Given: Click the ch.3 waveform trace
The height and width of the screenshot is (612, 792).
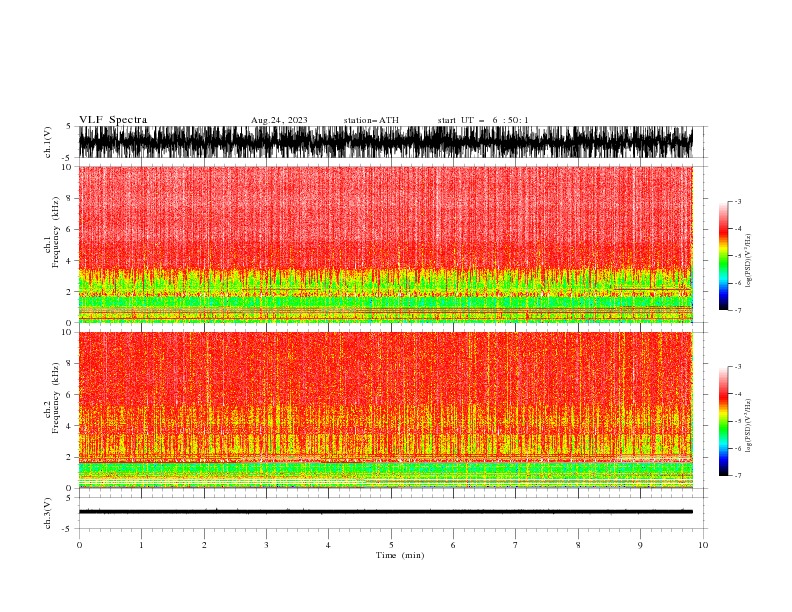Looking at the screenshot, I should (x=385, y=512).
